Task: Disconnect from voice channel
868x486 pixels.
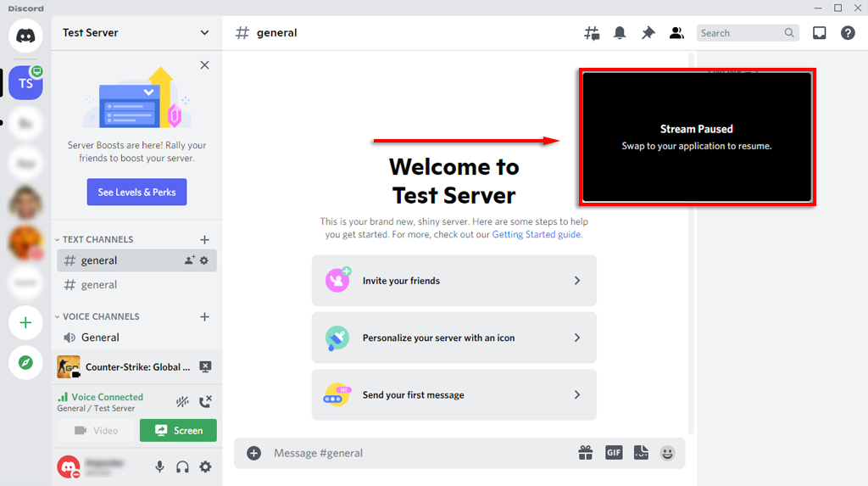Action: (x=205, y=402)
